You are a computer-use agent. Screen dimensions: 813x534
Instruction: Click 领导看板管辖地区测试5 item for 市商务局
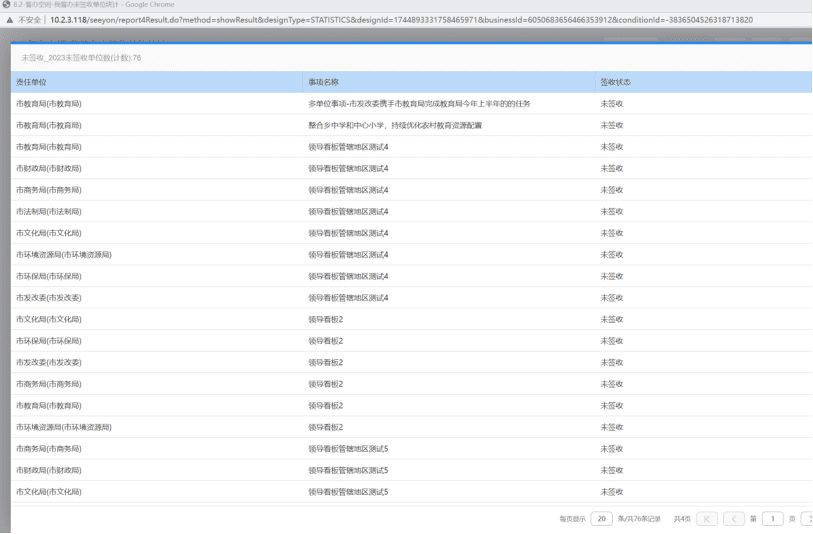(348, 449)
